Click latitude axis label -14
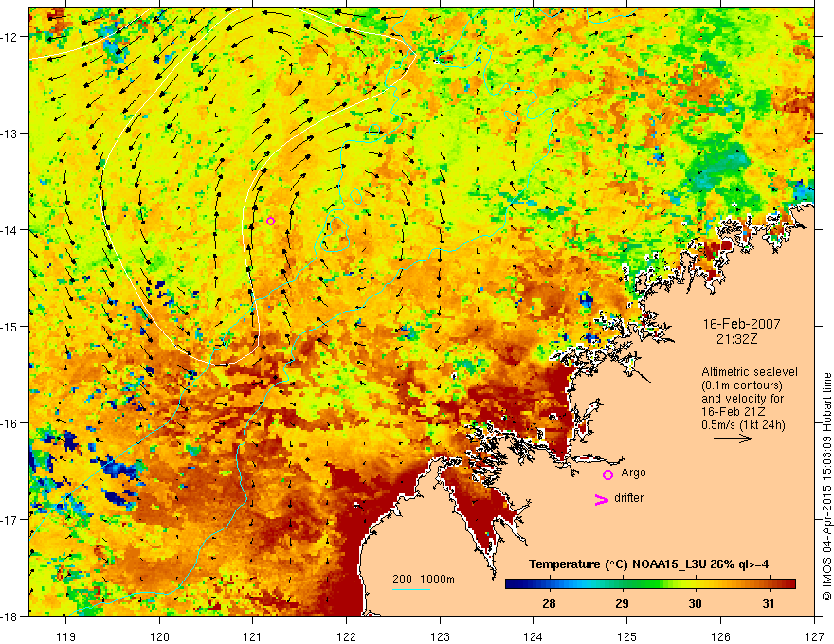This screenshot has width=834, height=644. coord(10,230)
